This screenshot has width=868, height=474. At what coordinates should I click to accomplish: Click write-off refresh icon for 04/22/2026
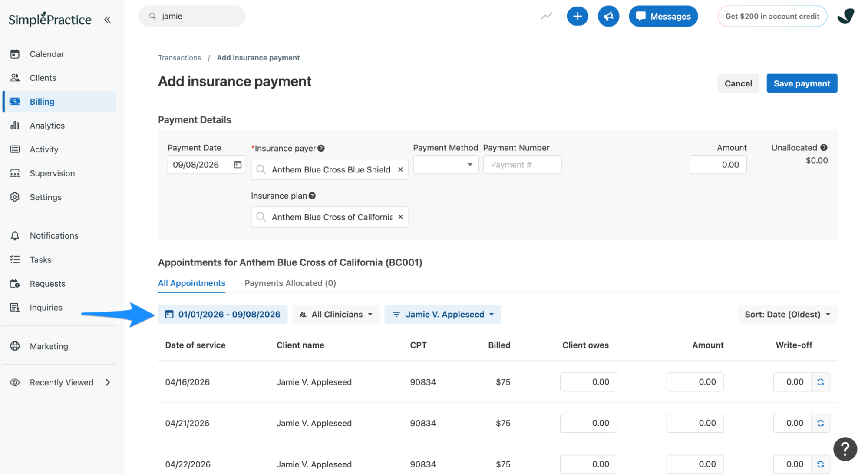(x=820, y=464)
